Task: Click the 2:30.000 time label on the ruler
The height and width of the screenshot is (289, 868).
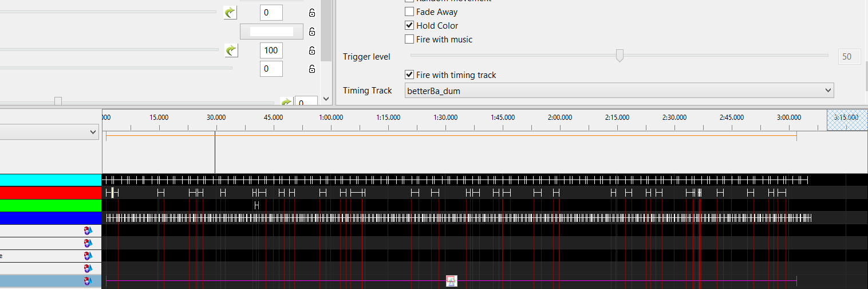Action: coord(674,117)
